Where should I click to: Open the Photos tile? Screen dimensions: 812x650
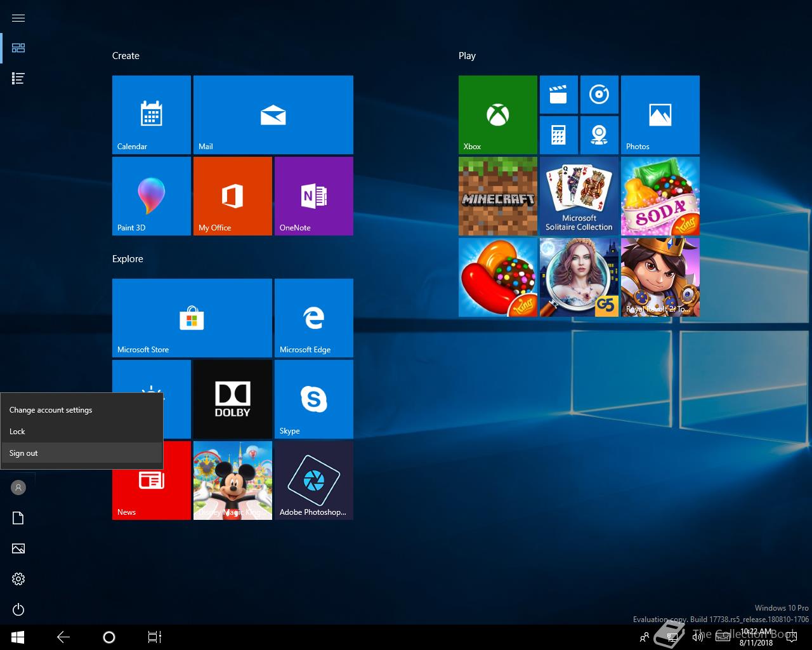point(660,115)
